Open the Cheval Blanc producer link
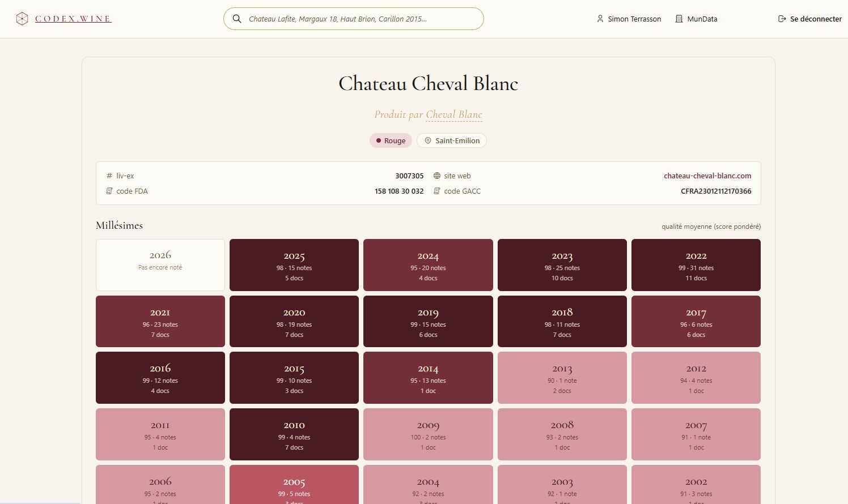Image resolution: width=848 pixels, height=504 pixels. click(x=454, y=114)
